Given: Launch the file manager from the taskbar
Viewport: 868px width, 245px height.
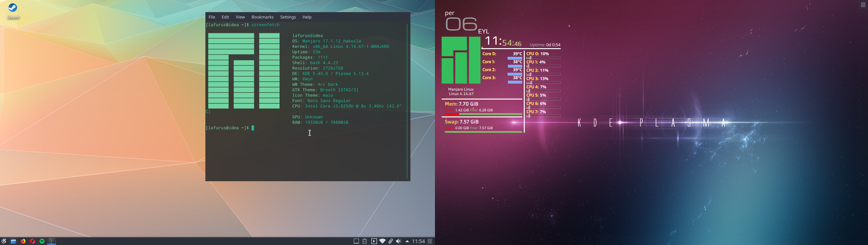Looking at the screenshot, I should tap(13, 241).
